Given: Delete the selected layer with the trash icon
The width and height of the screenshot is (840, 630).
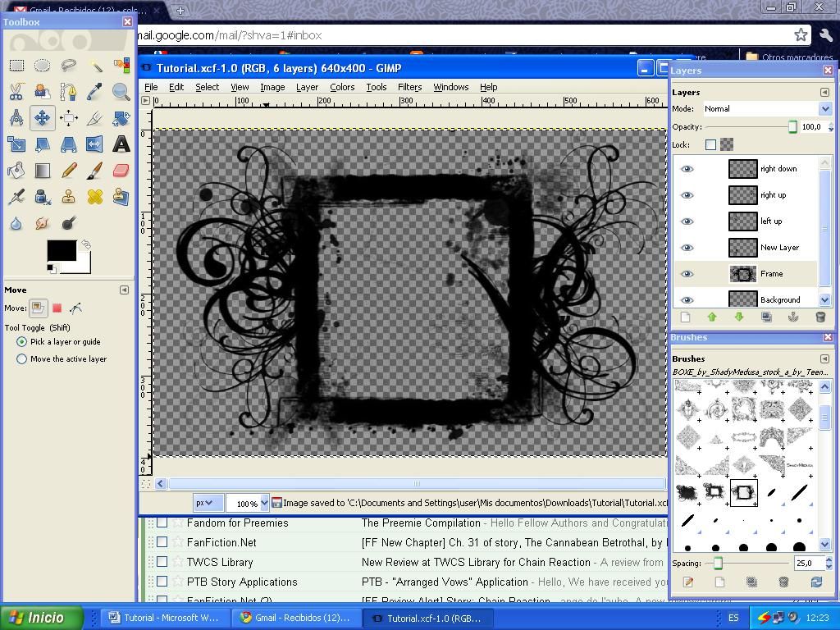Looking at the screenshot, I should pyautogui.click(x=819, y=317).
